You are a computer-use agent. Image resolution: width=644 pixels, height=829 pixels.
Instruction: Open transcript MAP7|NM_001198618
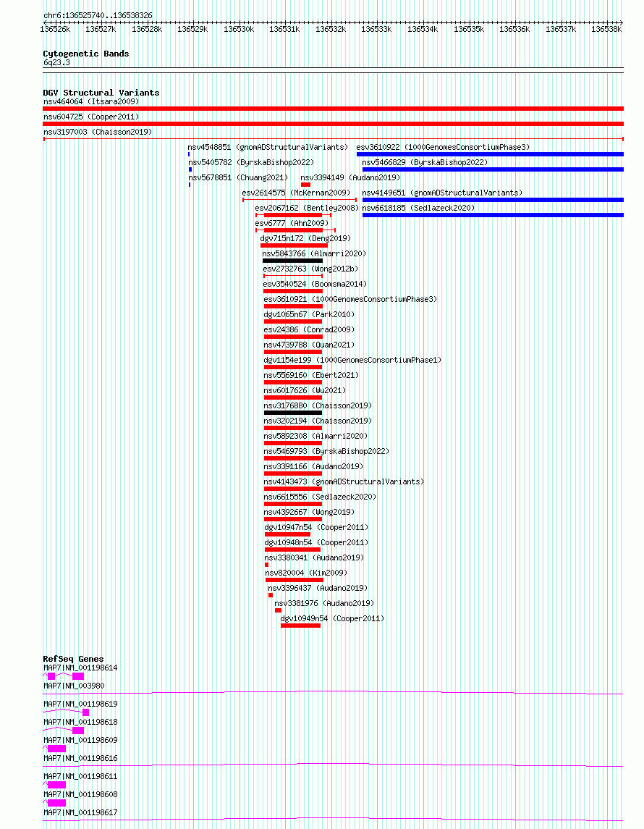tap(80, 722)
